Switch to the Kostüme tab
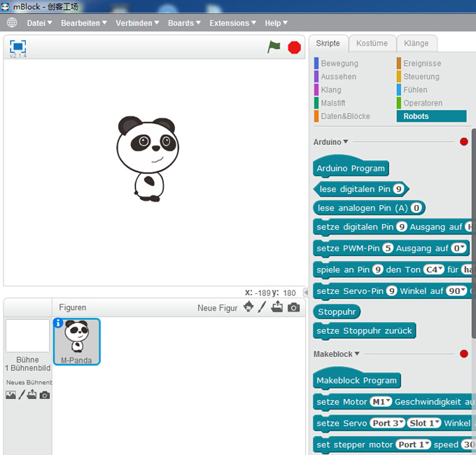The width and height of the screenshot is (476, 455). (372, 43)
